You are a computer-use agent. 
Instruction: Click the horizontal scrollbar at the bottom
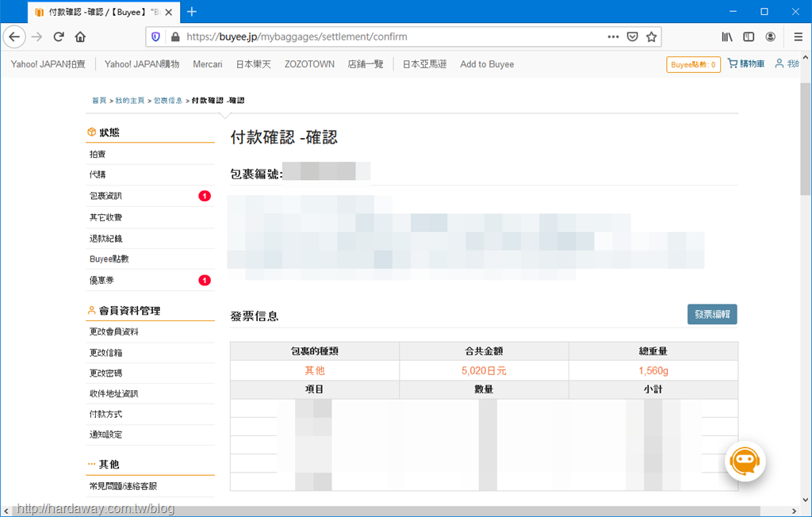(x=385, y=511)
